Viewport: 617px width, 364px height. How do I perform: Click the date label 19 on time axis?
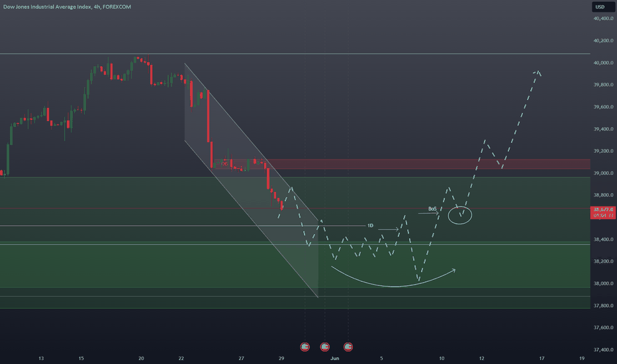[x=582, y=359]
